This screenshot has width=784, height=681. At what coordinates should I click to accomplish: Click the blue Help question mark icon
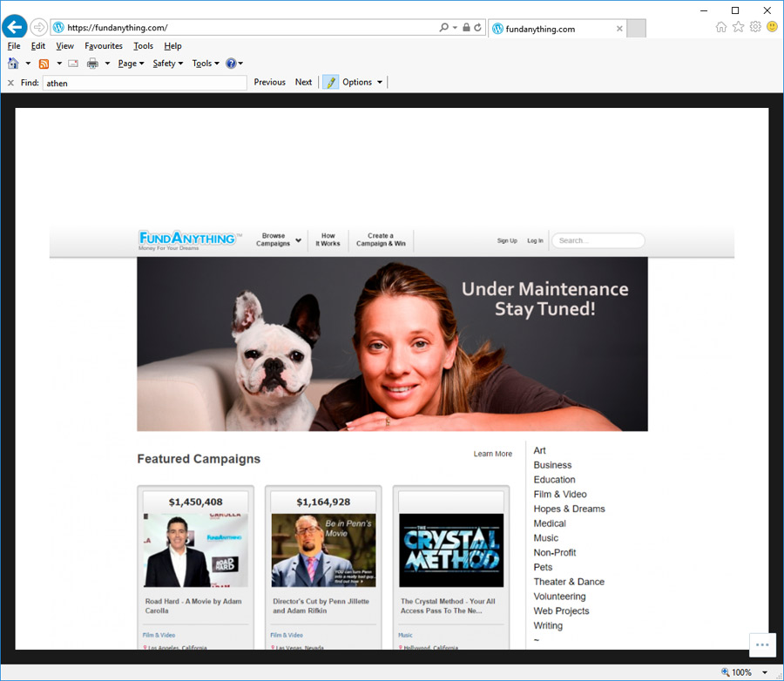(x=231, y=64)
